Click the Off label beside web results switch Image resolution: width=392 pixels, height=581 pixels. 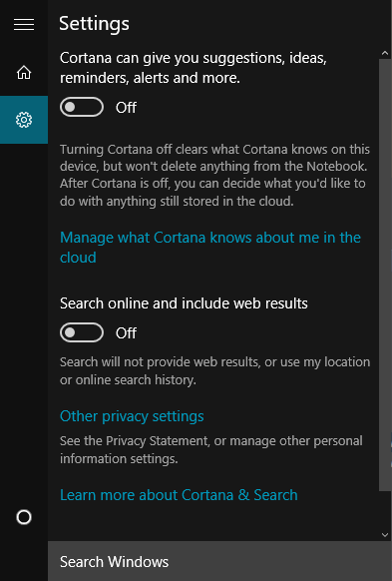pyautogui.click(x=126, y=333)
